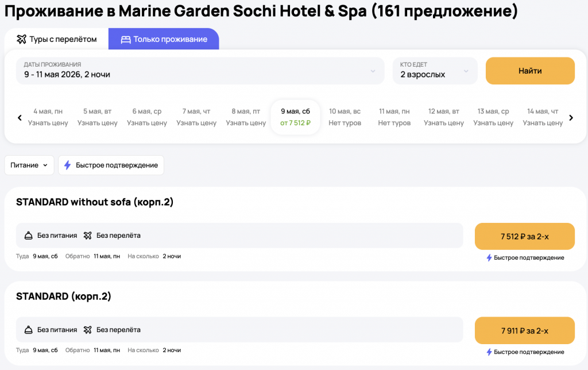Click the bed icon in the Только проживание tab
This screenshot has width=588, height=370.
click(x=125, y=40)
